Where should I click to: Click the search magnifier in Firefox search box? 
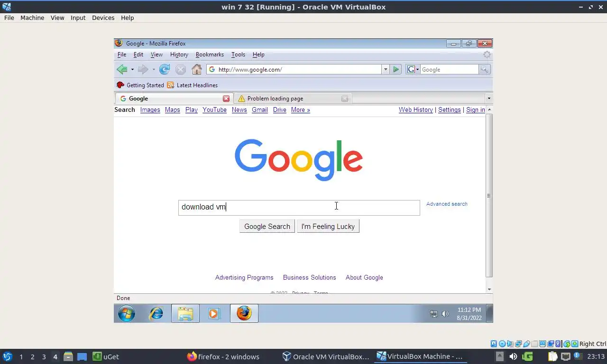[x=484, y=69]
